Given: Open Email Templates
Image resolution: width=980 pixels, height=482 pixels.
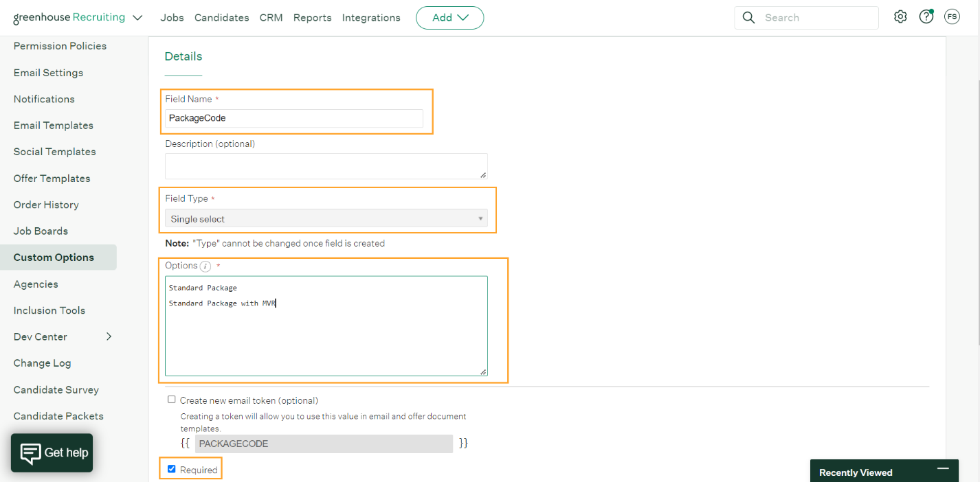Looking at the screenshot, I should tap(53, 126).
